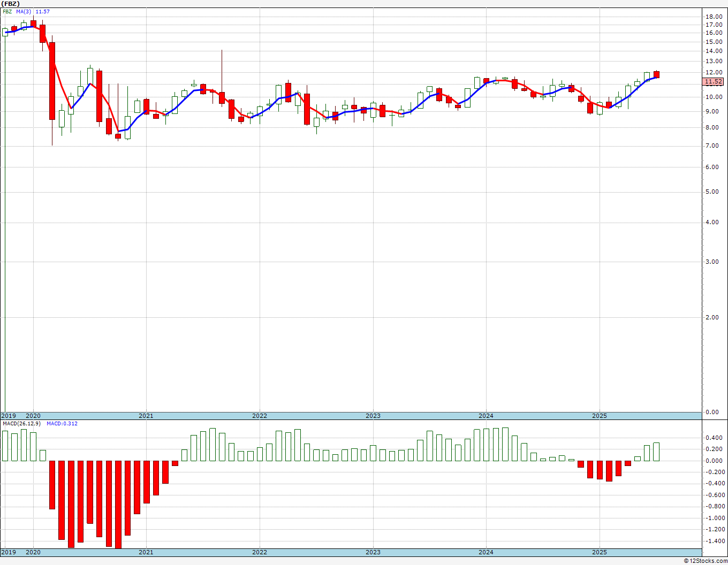Click the moving average value 11.57
Image resolution: width=728 pixels, height=565 pixels.
pos(42,11)
